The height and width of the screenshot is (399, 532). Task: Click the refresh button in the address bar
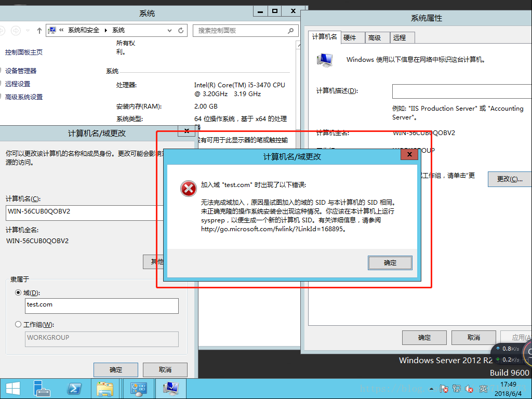[181, 31]
